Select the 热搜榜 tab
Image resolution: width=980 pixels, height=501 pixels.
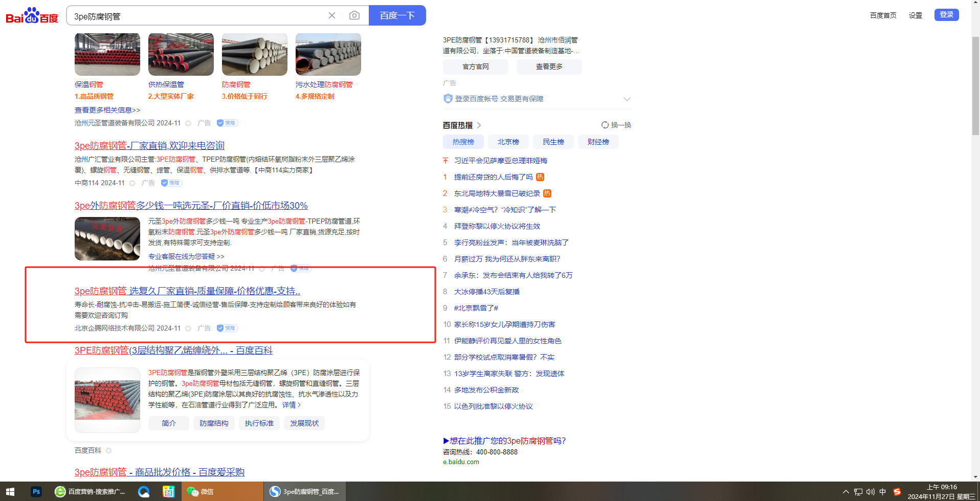[463, 142]
